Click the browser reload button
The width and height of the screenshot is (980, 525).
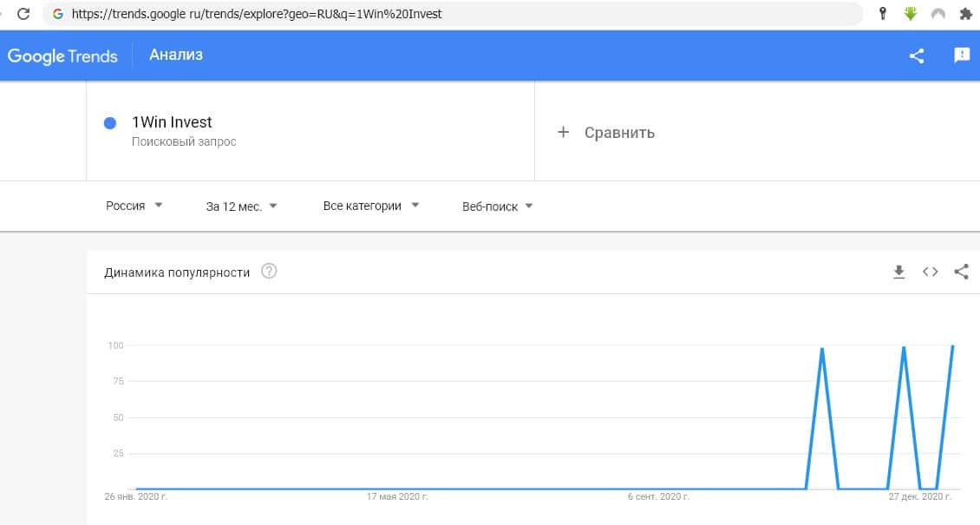click(23, 14)
